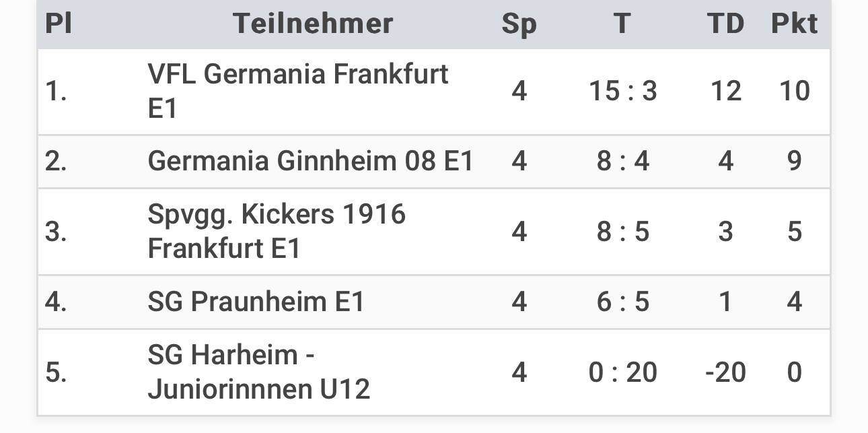Click the T goals column header
The width and height of the screenshot is (868, 433).
pyautogui.click(x=622, y=24)
